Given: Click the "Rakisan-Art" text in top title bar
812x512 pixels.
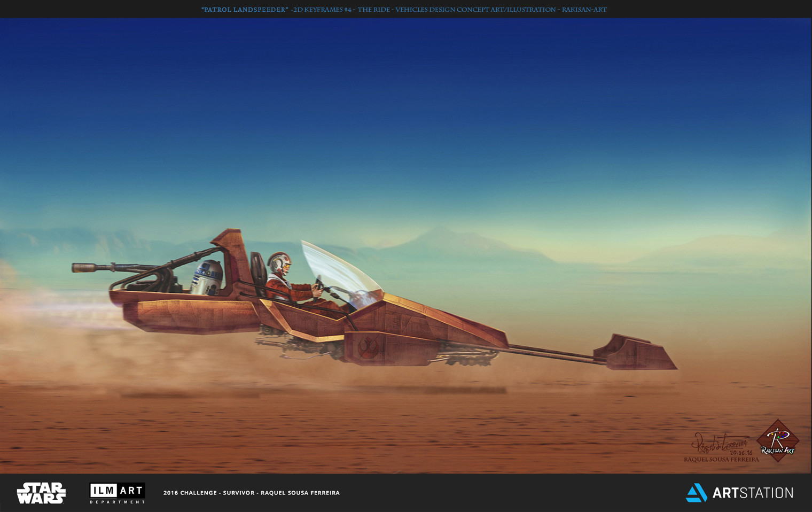Looking at the screenshot, I should 584,10.
